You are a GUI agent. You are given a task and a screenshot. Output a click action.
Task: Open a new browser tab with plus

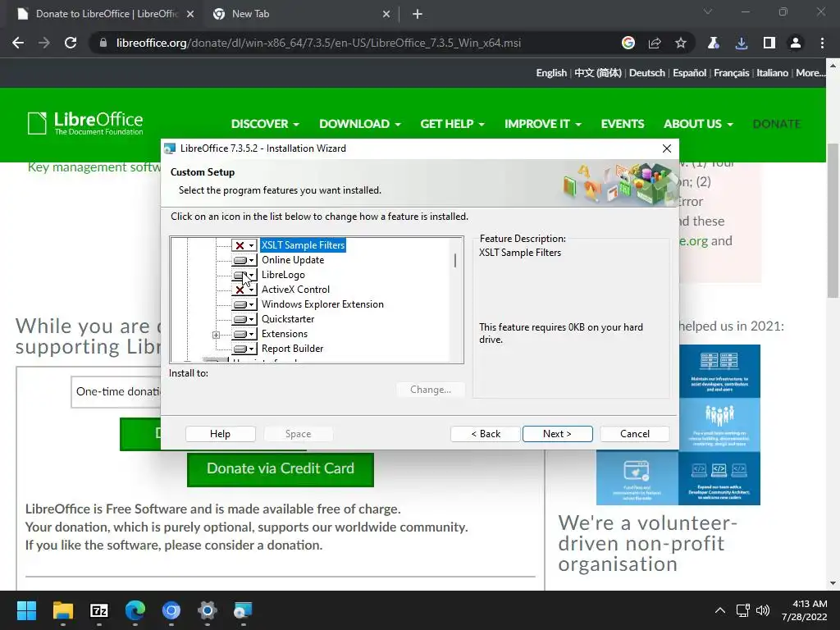pyautogui.click(x=418, y=15)
